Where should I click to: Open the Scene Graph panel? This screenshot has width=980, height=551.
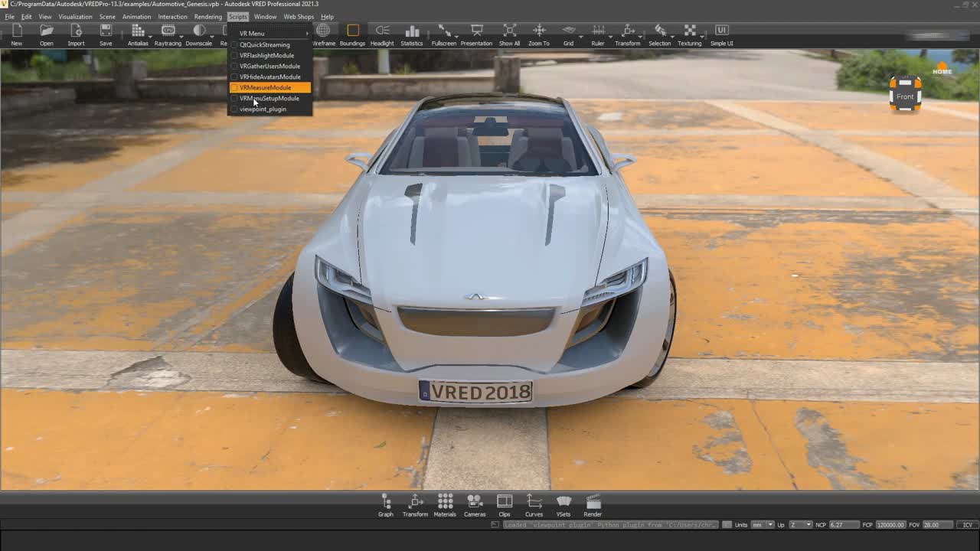pyautogui.click(x=386, y=506)
